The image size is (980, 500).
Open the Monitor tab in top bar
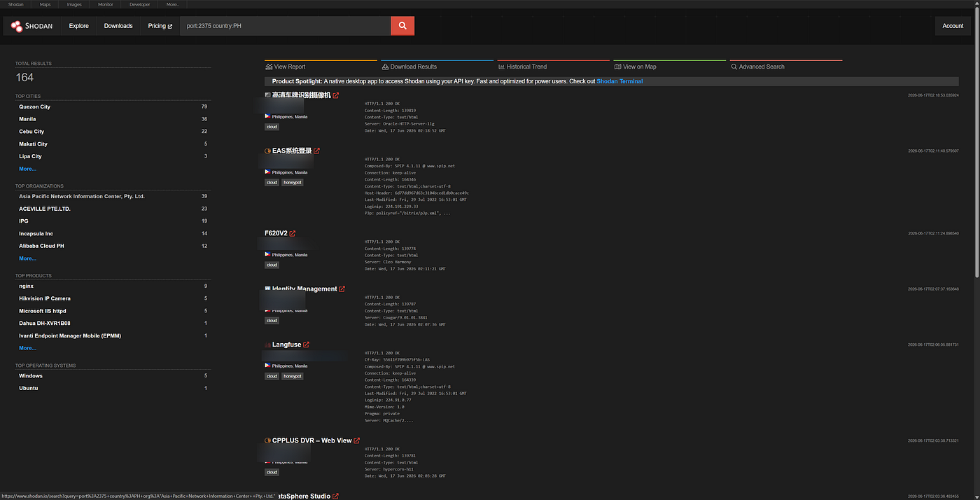(x=105, y=4)
